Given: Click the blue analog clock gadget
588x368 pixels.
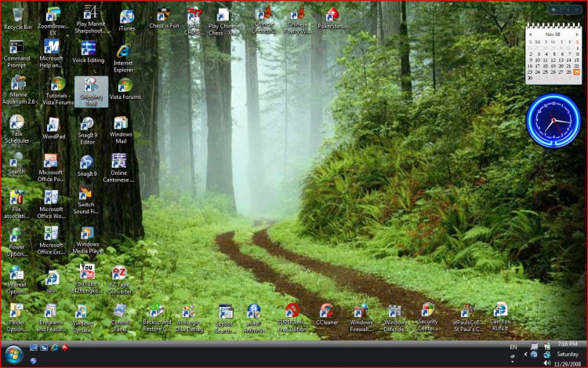Looking at the screenshot, I should 554,121.
